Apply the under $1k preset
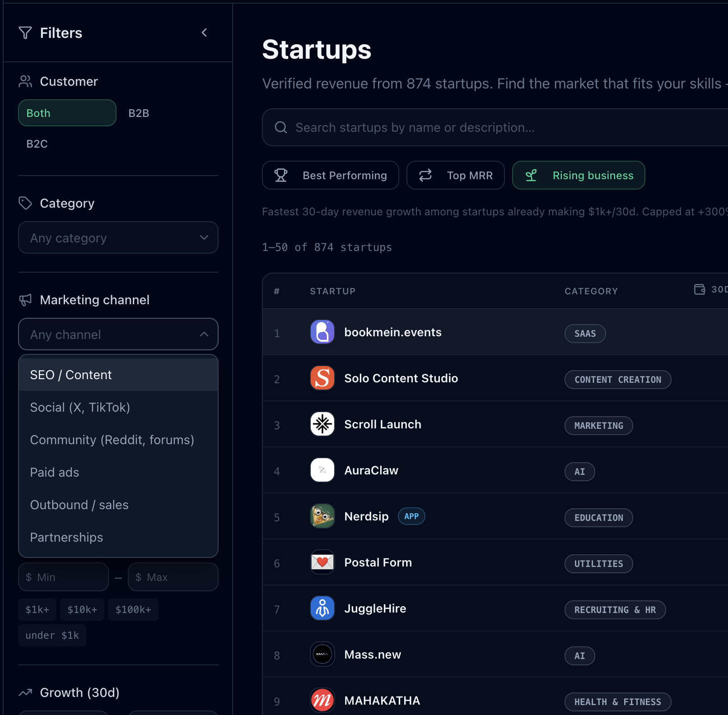 [52, 635]
